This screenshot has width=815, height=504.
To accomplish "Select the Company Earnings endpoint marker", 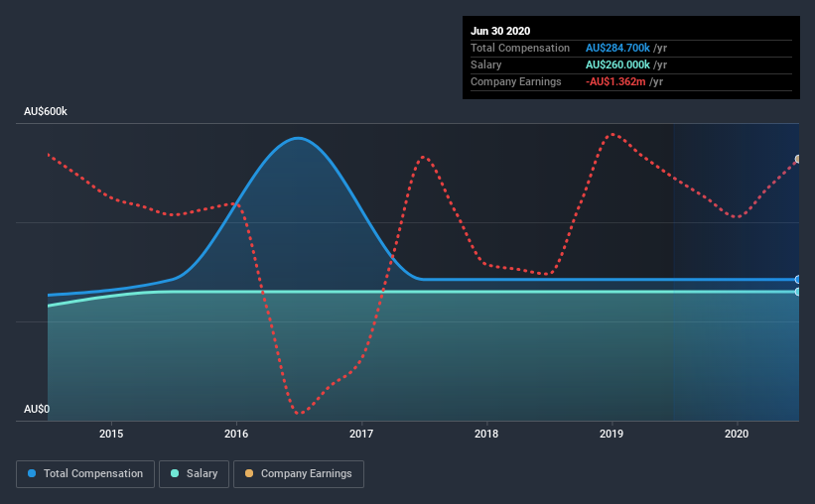I will 797,159.
